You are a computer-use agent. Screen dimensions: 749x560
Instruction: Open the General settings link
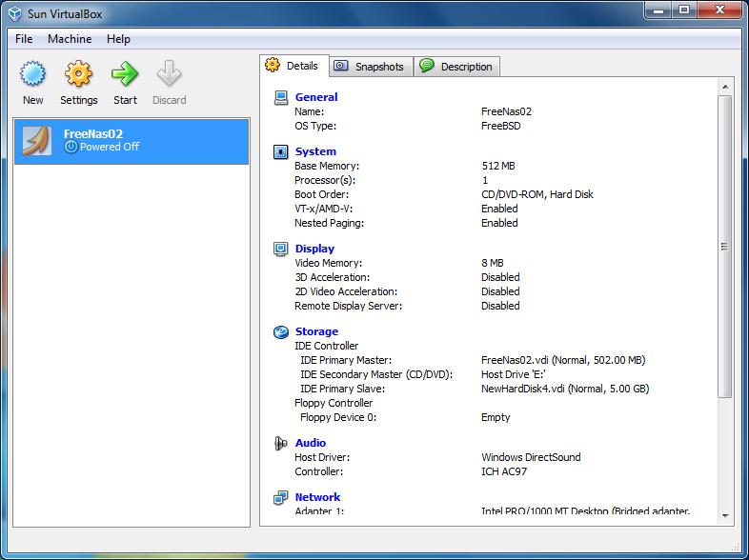(316, 97)
